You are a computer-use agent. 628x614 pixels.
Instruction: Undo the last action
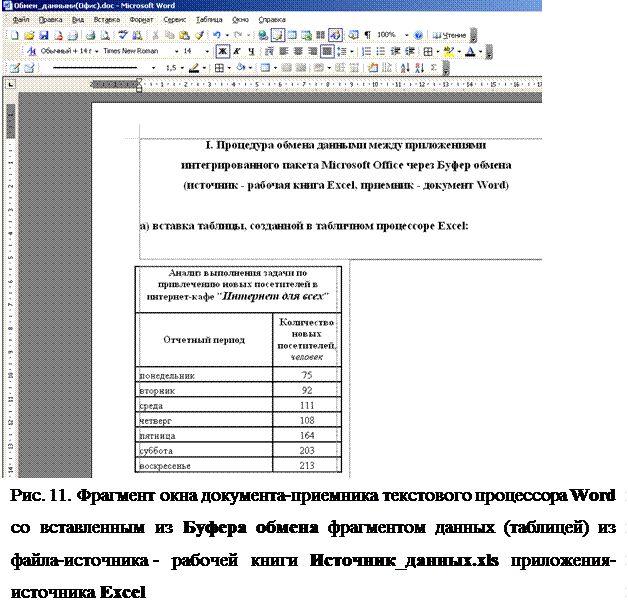217,35
